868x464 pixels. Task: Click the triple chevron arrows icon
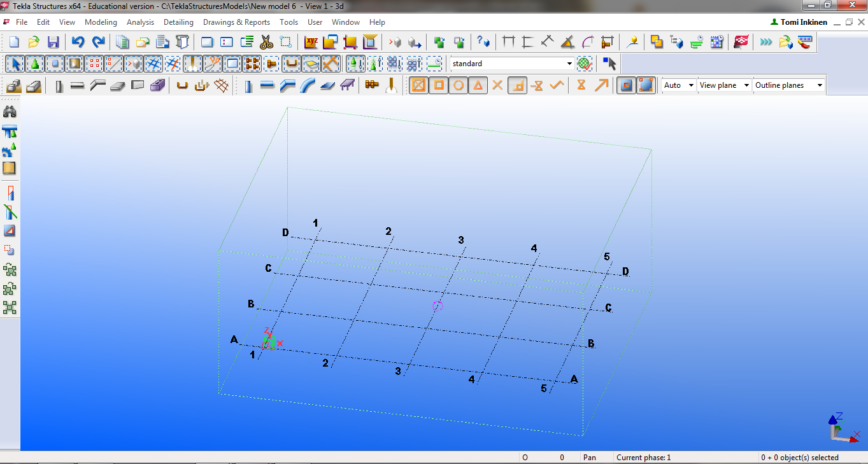tap(765, 43)
